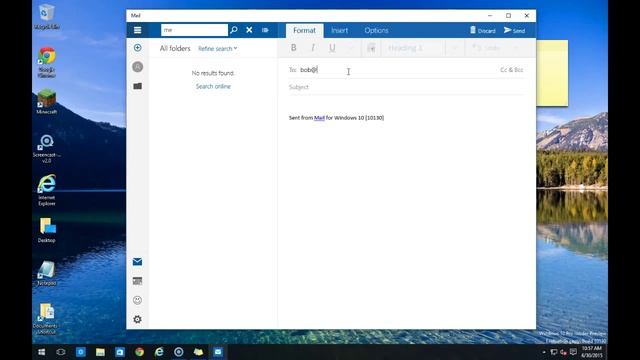Send the email
The width and height of the screenshot is (640, 360).
click(x=514, y=30)
